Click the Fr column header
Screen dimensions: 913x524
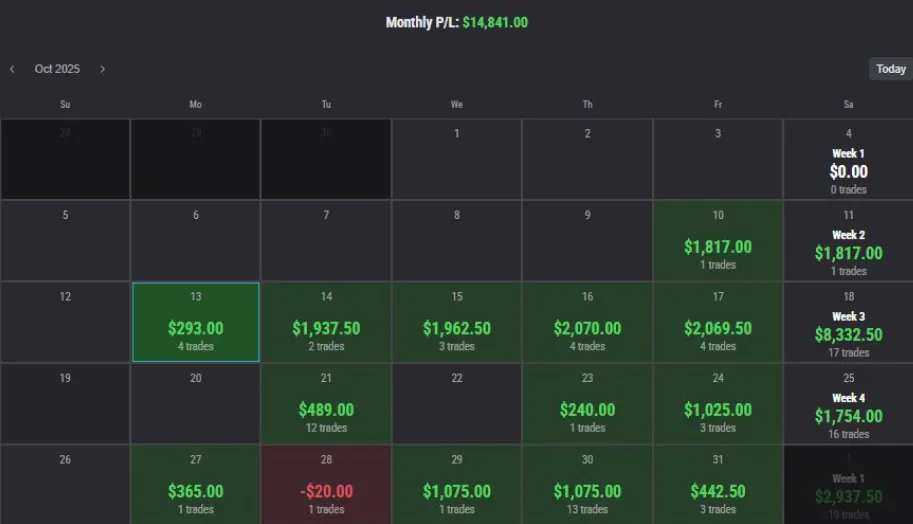[x=718, y=104]
